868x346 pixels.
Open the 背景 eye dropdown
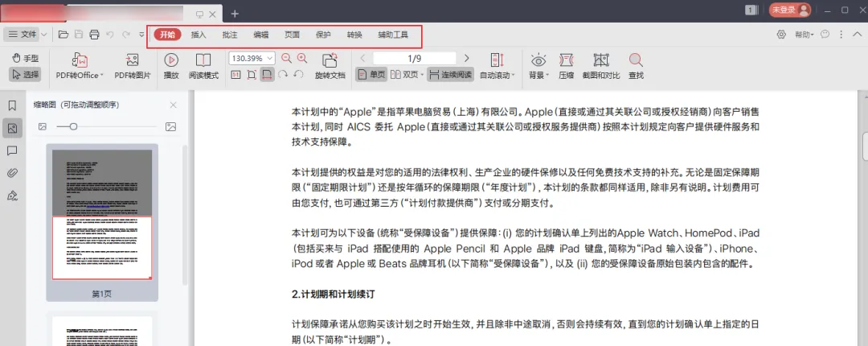538,67
